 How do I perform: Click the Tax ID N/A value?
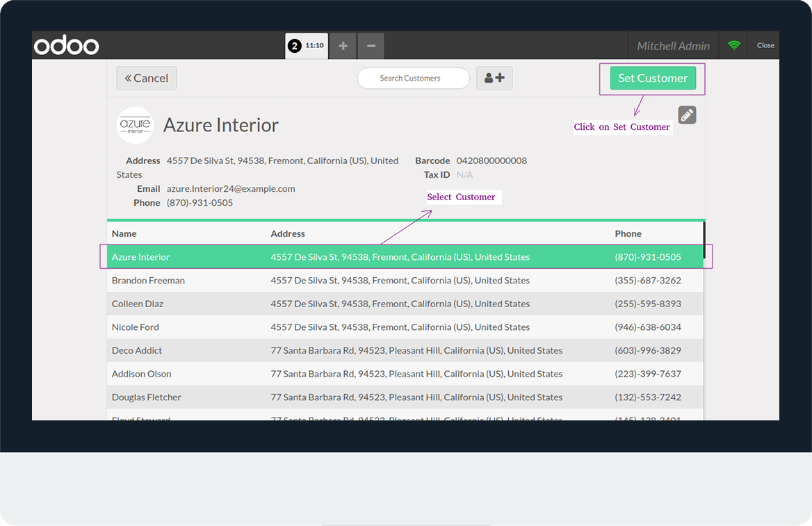tap(464, 174)
